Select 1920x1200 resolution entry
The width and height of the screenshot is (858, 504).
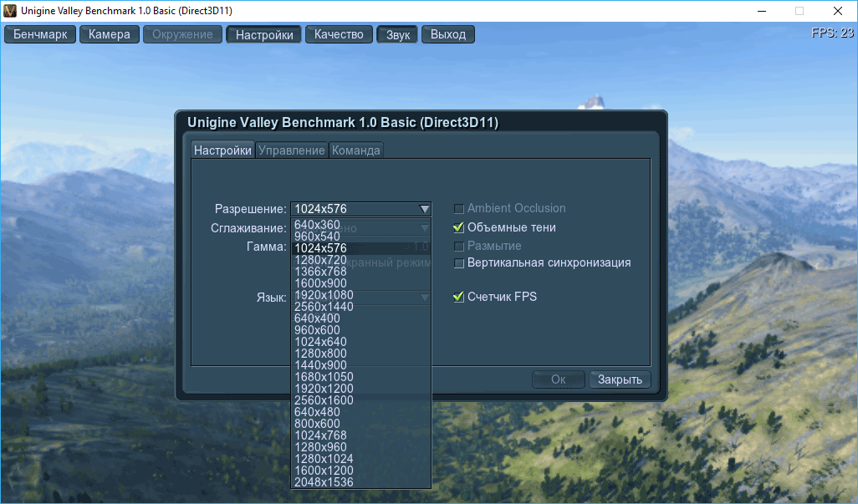pos(361,389)
